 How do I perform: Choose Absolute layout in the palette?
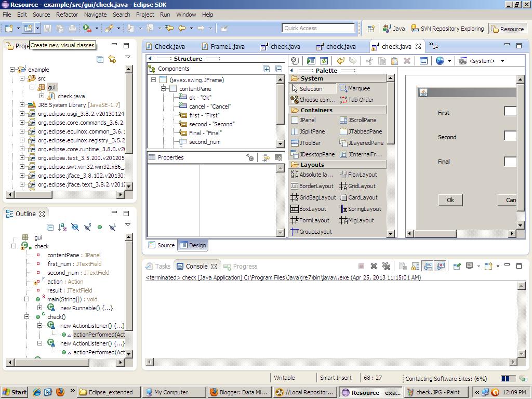click(x=312, y=175)
